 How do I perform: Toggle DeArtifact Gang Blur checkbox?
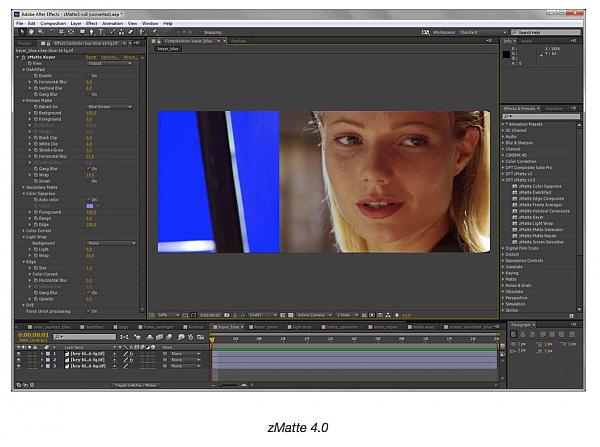89,94
